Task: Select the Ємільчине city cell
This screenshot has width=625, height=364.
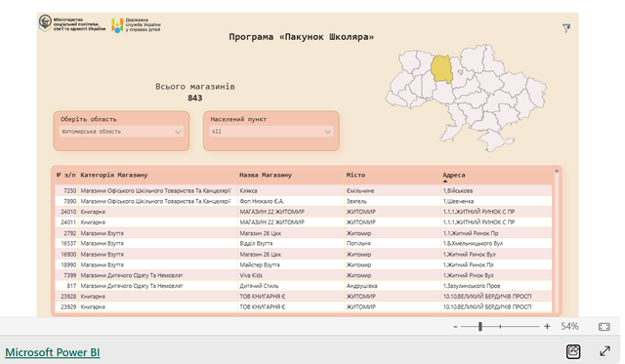Action: pos(393,190)
